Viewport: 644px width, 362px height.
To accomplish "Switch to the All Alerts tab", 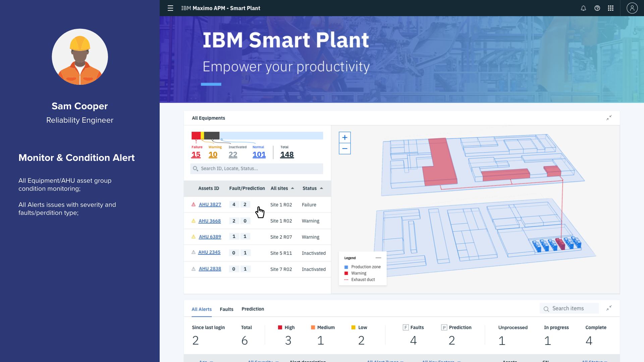I will tap(202, 309).
